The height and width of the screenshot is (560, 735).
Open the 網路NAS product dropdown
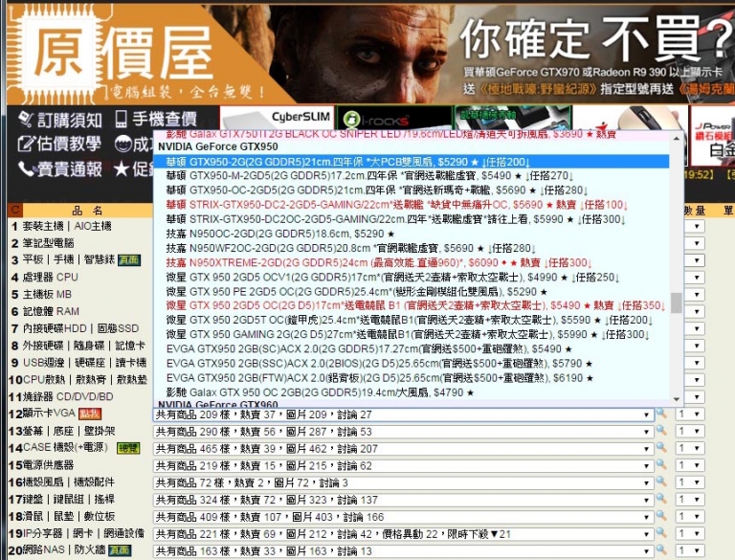(x=403, y=551)
